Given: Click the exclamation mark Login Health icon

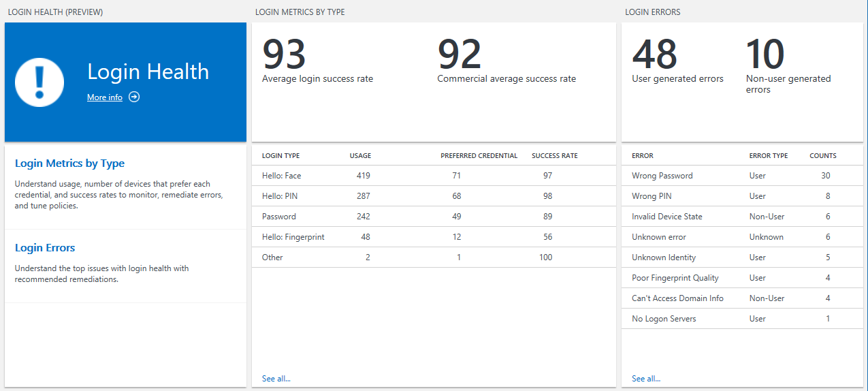Looking at the screenshot, I should 39,82.
